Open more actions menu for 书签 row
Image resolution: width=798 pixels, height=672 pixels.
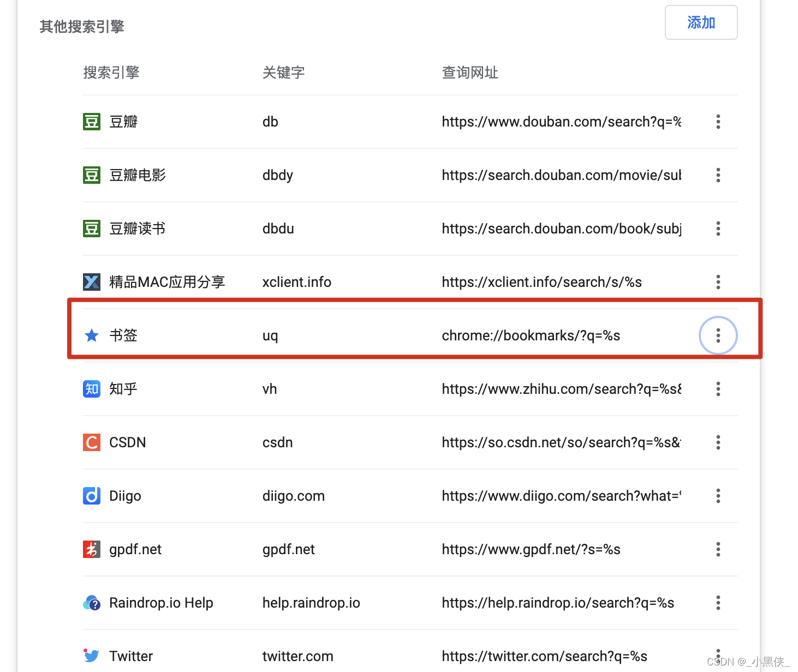click(718, 335)
